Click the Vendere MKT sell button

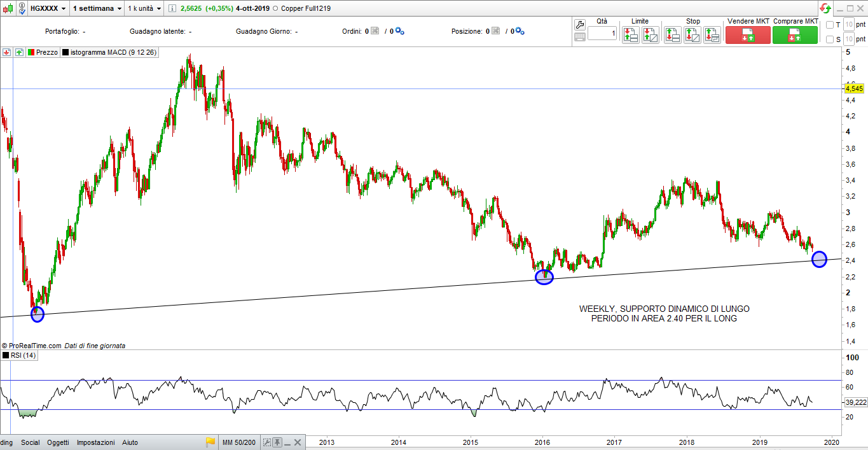pos(747,35)
